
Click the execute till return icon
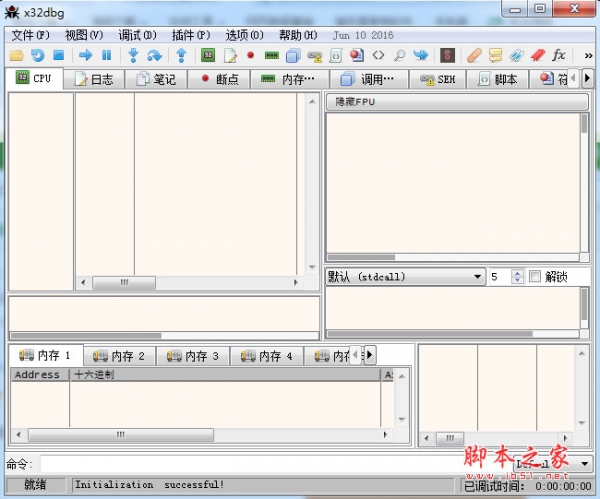tap(181, 55)
